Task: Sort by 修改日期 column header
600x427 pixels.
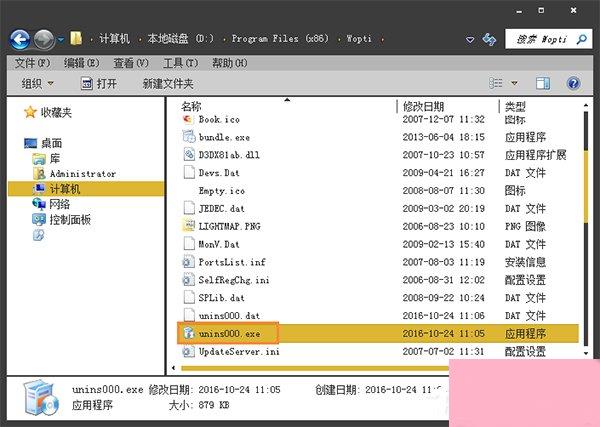Action: [x=423, y=106]
